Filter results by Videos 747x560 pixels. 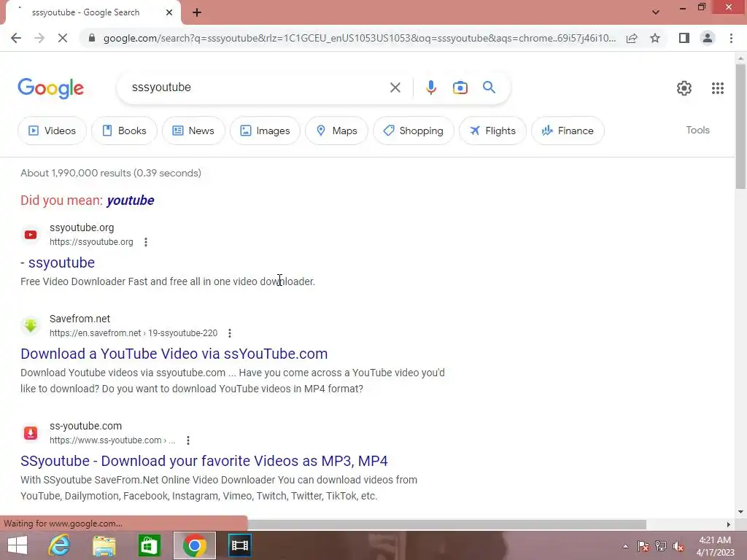pos(52,131)
